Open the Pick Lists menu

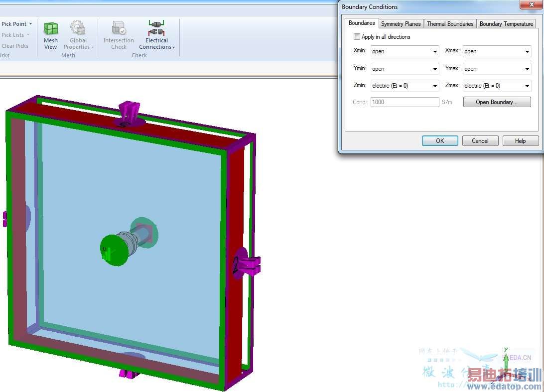click(x=15, y=35)
